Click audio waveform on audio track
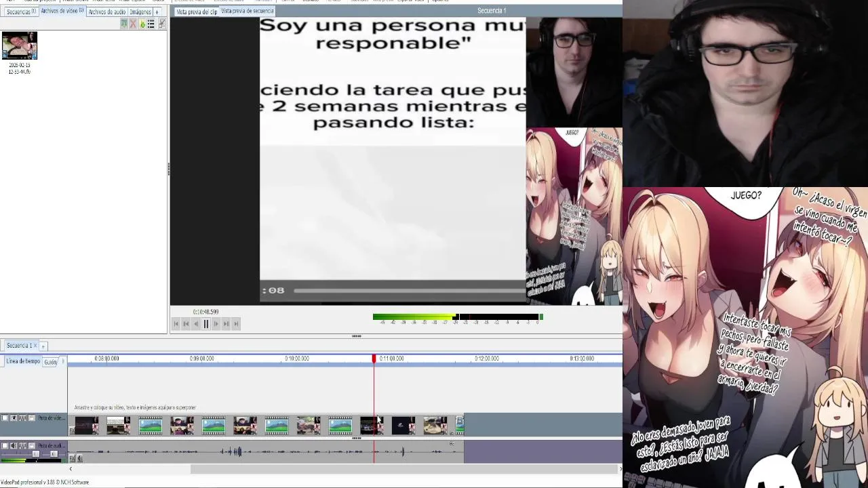The height and width of the screenshot is (488, 868). 266,451
